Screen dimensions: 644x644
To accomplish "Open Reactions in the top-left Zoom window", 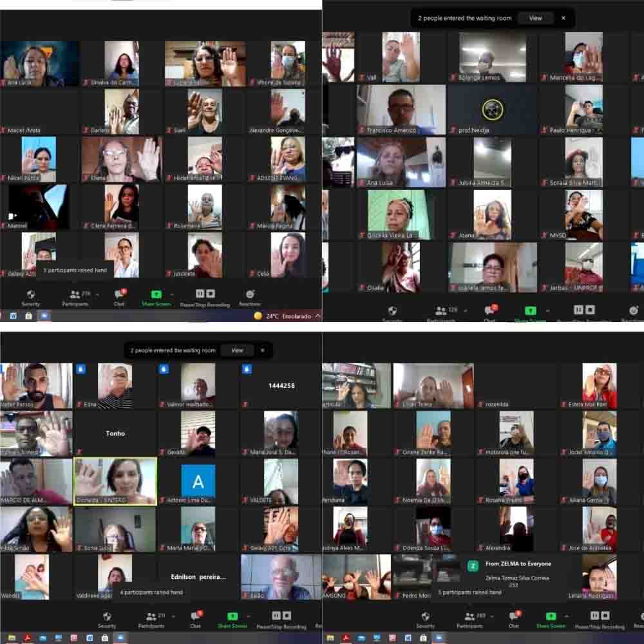I will (x=250, y=296).
